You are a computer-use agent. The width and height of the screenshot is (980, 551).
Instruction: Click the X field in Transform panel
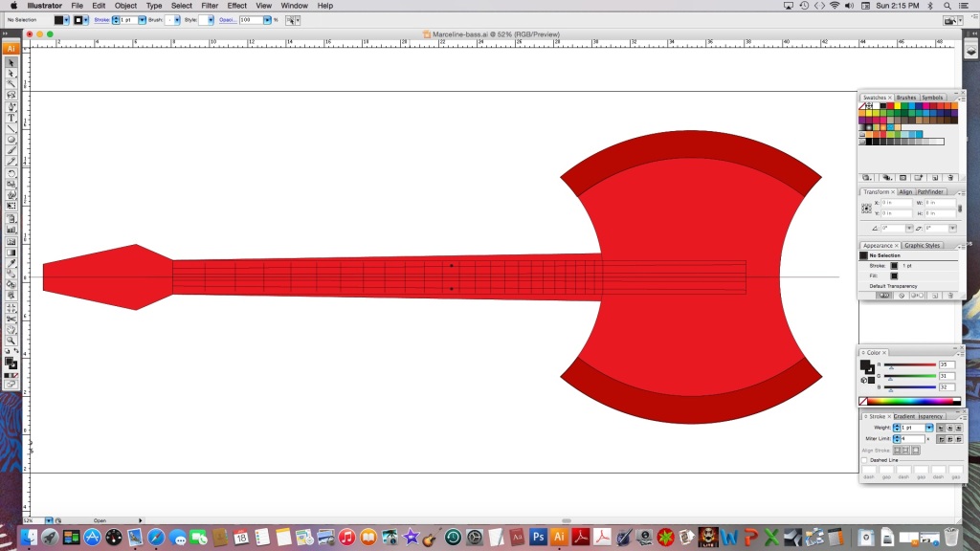point(896,203)
